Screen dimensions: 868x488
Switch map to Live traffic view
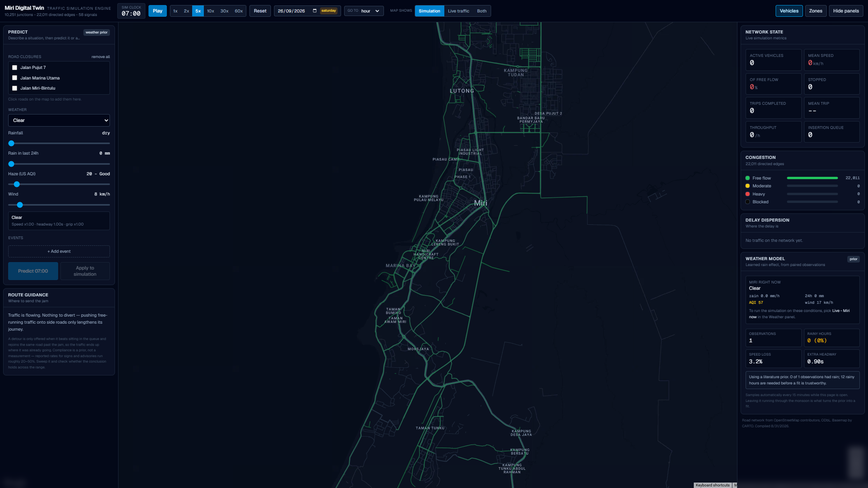(x=458, y=11)
